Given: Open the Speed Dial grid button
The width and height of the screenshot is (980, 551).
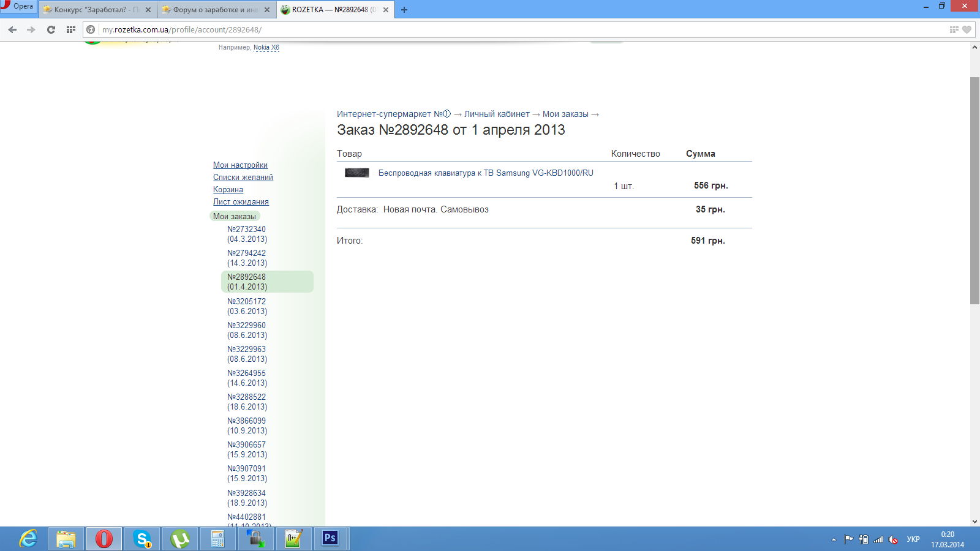Looking at the screenshot, I should pyautogui.click(x=71, y=29).
